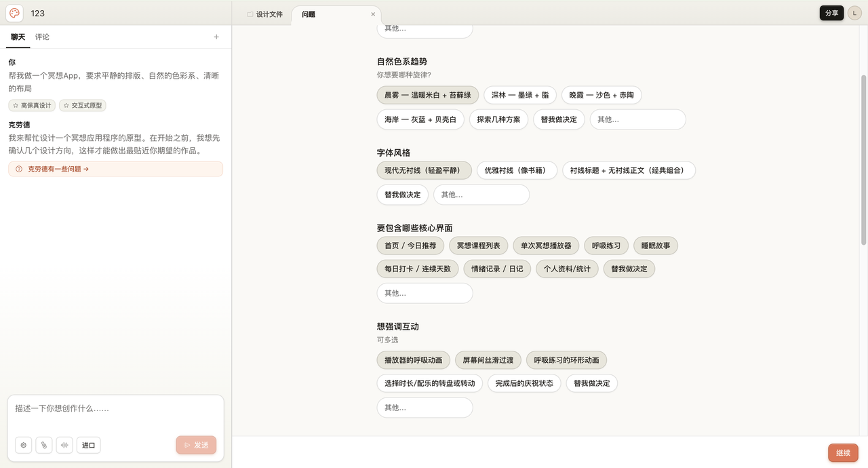Toggle the 睡眠故事 option

click(656, 246)
